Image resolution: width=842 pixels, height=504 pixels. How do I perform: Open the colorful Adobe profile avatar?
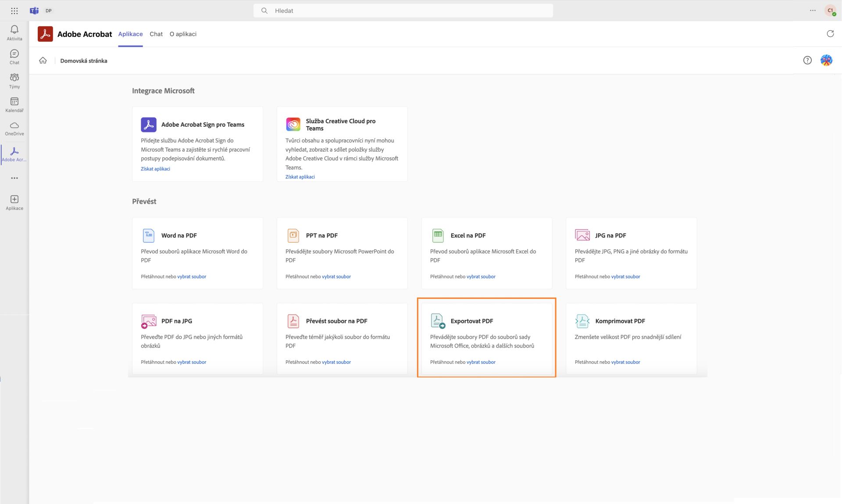point(826,60)
